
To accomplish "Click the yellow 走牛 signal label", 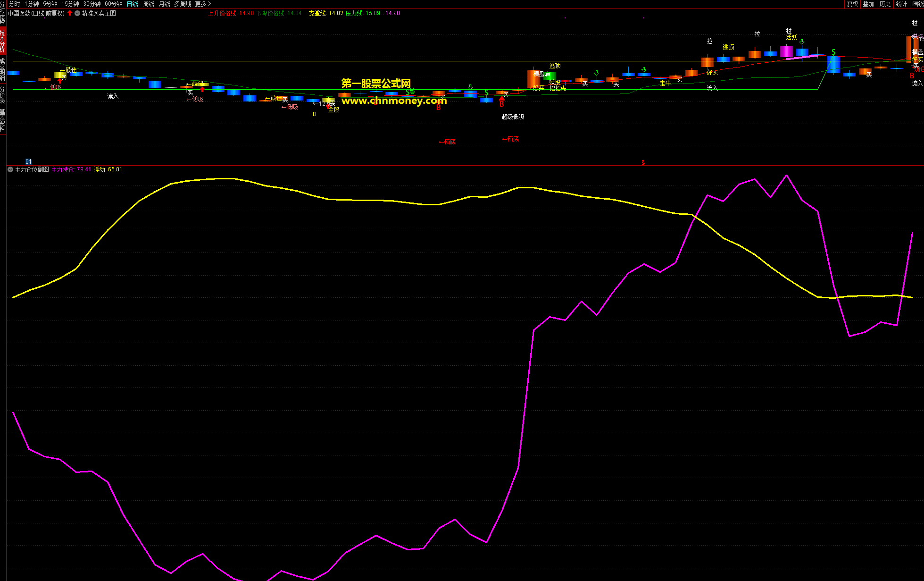I will point(665,83).
